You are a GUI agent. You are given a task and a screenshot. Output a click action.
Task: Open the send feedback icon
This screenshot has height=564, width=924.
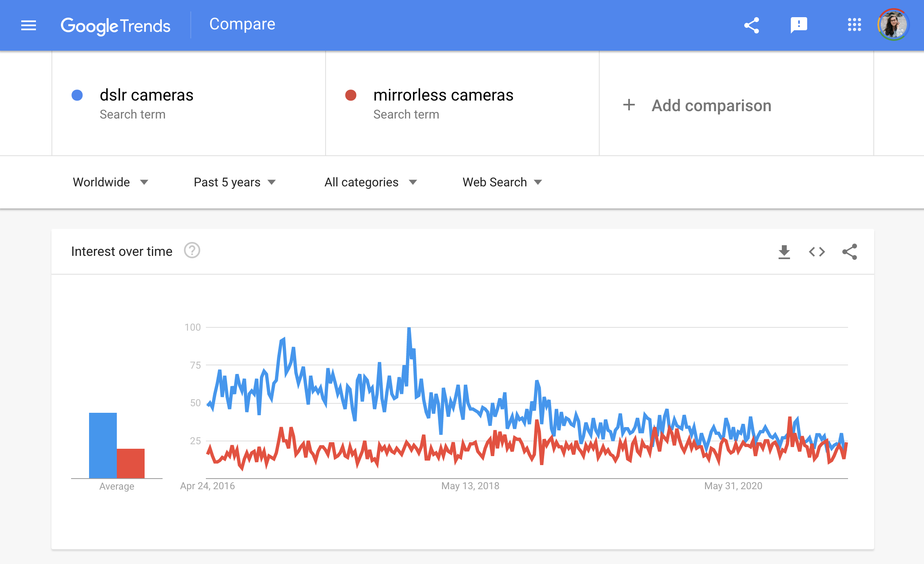click(x=799, y=25)
